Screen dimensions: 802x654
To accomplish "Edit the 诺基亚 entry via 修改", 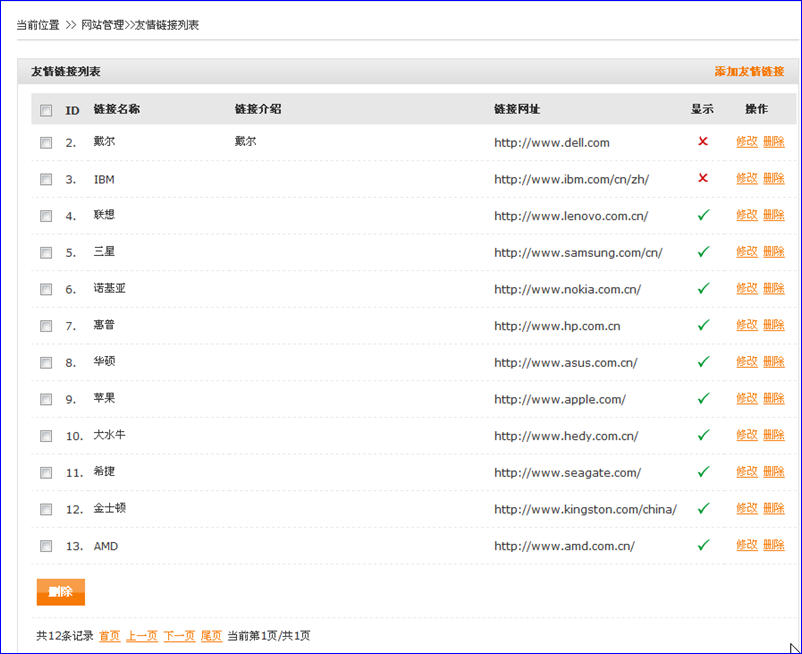I will (747, 289).
